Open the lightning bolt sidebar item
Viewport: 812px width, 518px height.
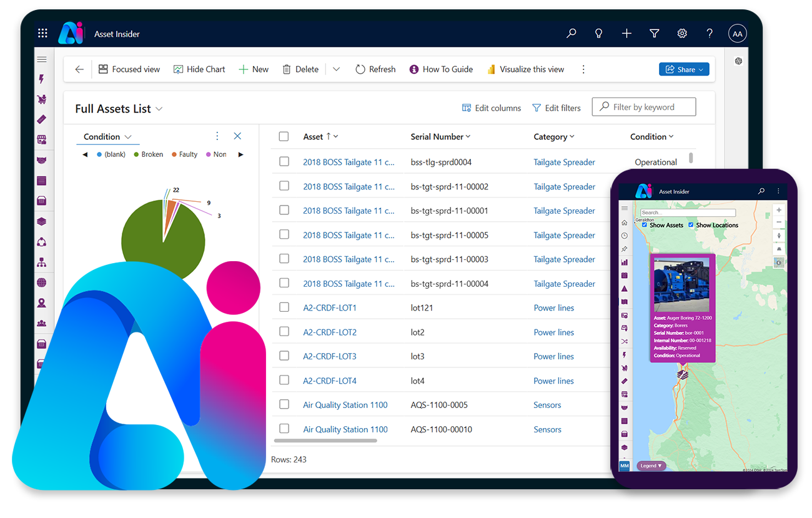tap(42, 79)
